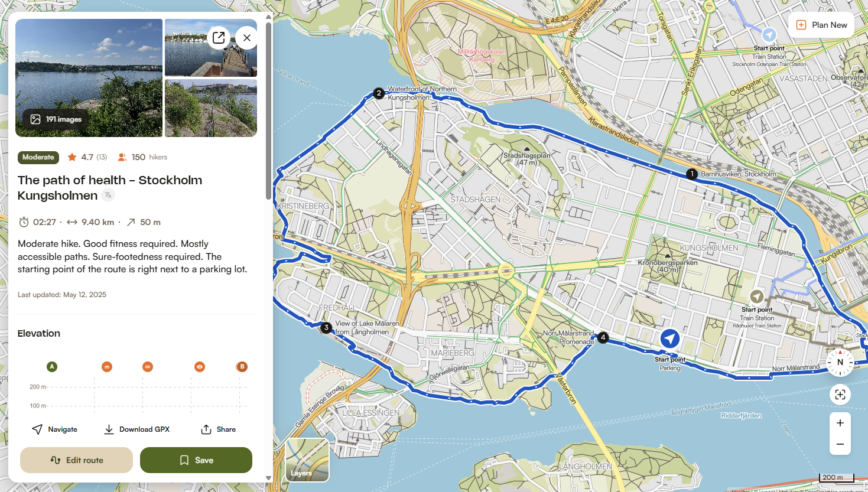868x492 pixels.
Task: Click the Download GPX icon
Action: [x=109, y=429]
